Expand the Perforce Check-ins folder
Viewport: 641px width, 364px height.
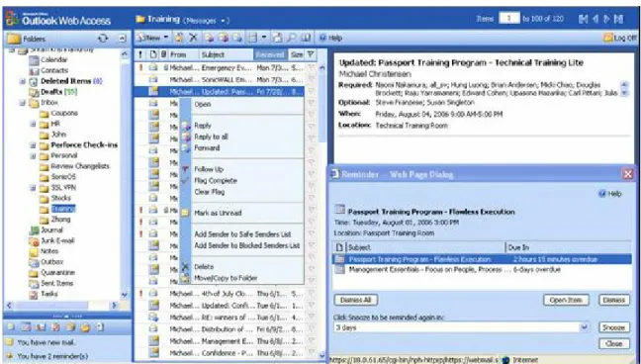point(33,145)
